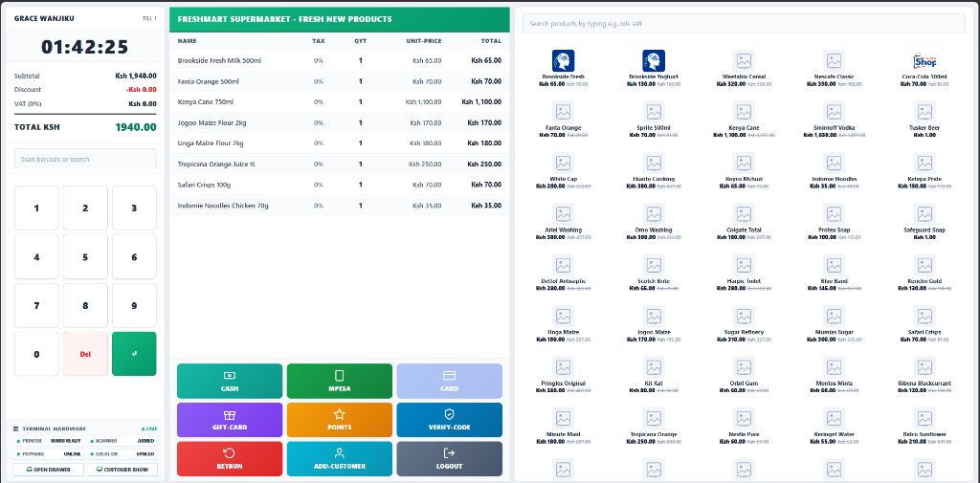Select the Ariel Washing product image
This screenshot has width=980, height=483.
pos(563,214)
